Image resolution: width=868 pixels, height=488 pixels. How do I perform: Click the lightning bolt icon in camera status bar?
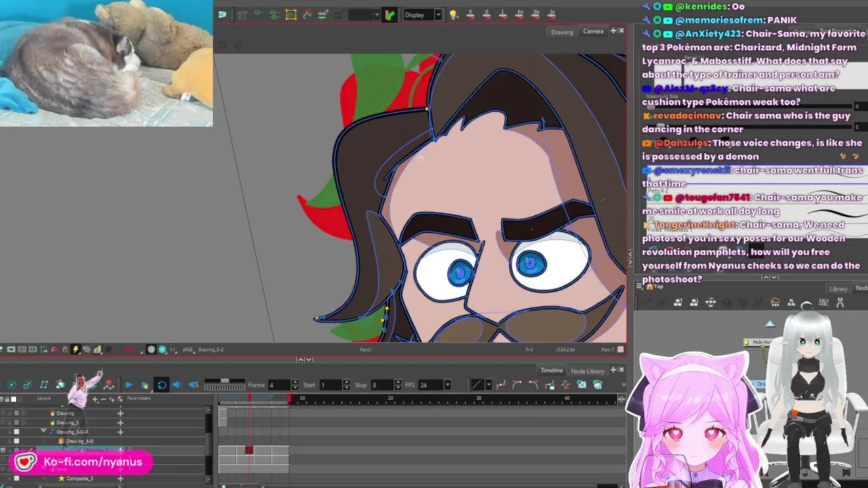coord(76,350)
